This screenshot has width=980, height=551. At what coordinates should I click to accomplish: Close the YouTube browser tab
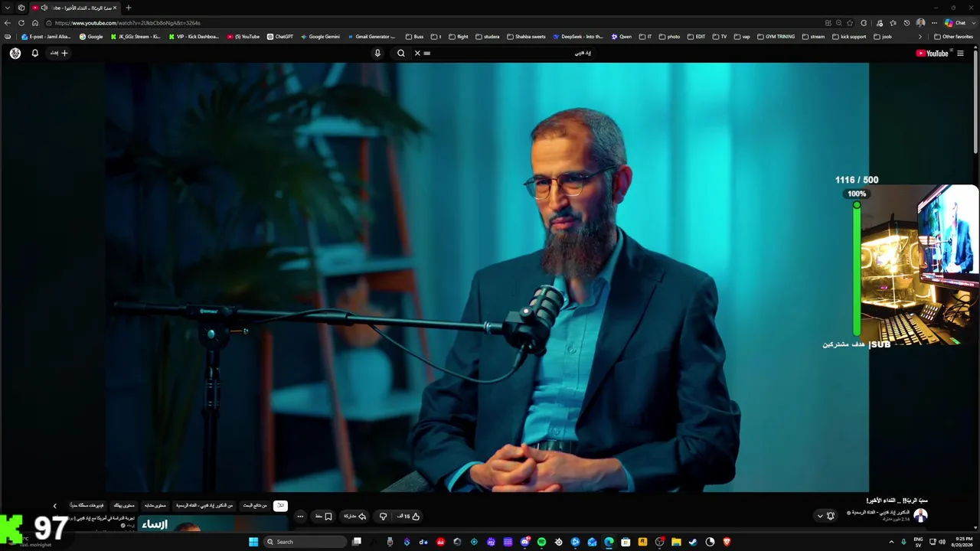(x=115, y=8)
